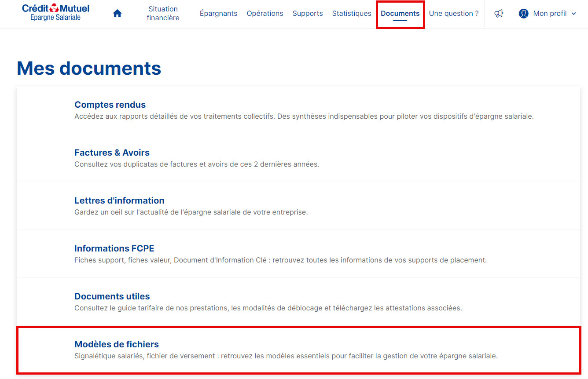Viewport: 588px width, 379px height.
Task: Click text 'Consultez le guide tarifaire' description
Action: click(x=268, y=308)
